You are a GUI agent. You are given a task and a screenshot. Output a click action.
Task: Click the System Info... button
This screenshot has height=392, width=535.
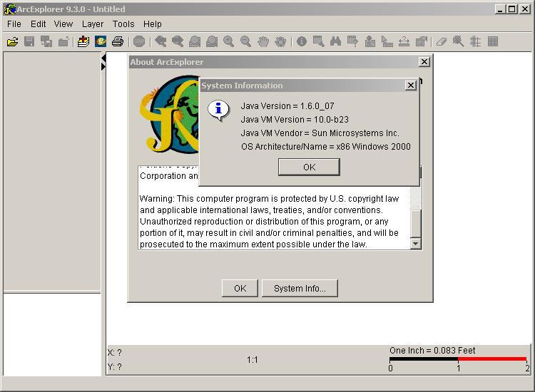(x=300, y=289)
